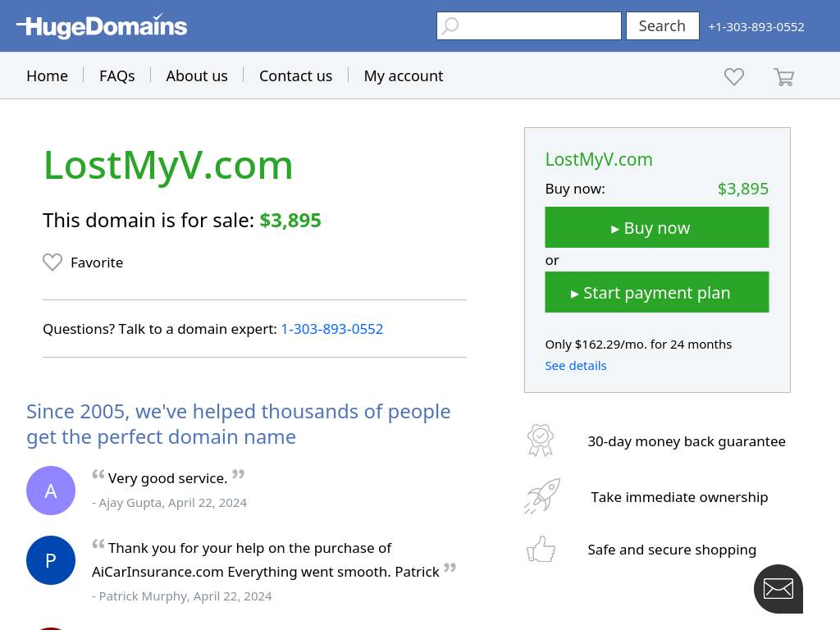Open My account
The image size is (840, 630).
tap(404, 75)
